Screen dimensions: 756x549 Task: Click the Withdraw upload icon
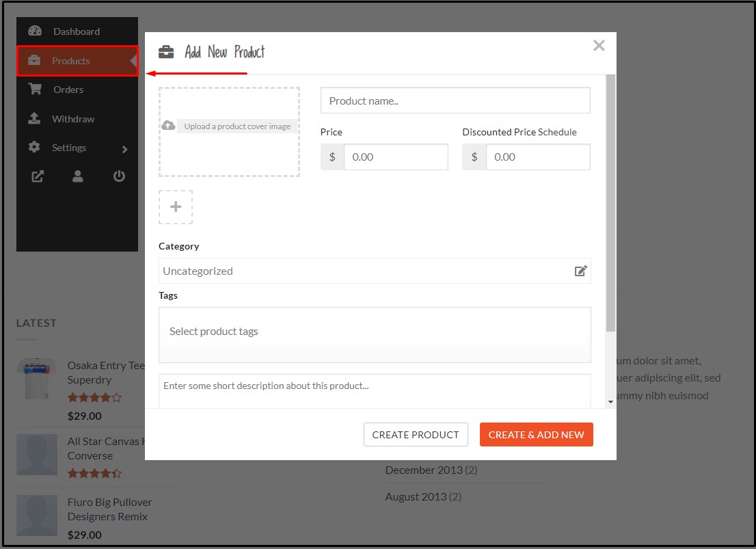pyautogui.click(x=34, y=118)
